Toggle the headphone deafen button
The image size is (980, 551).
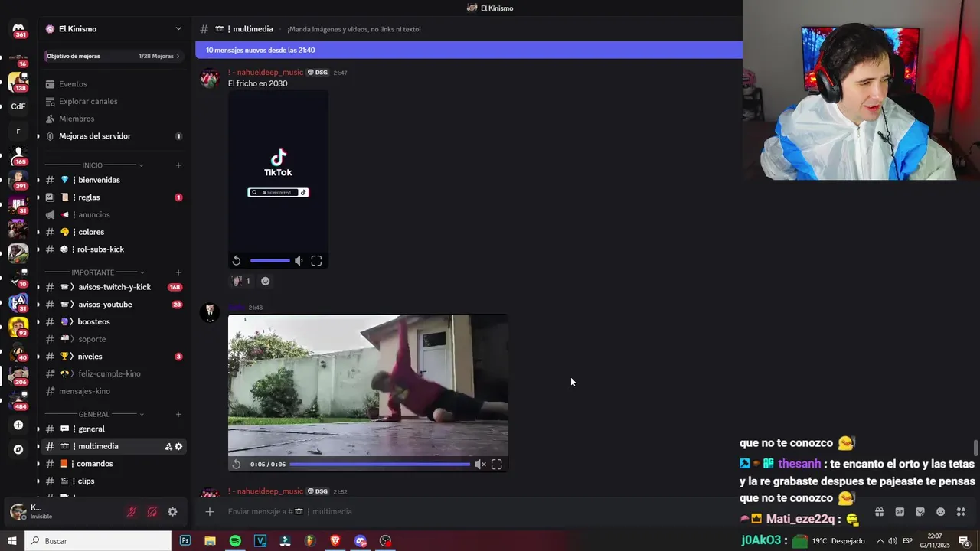pos(152,512)
